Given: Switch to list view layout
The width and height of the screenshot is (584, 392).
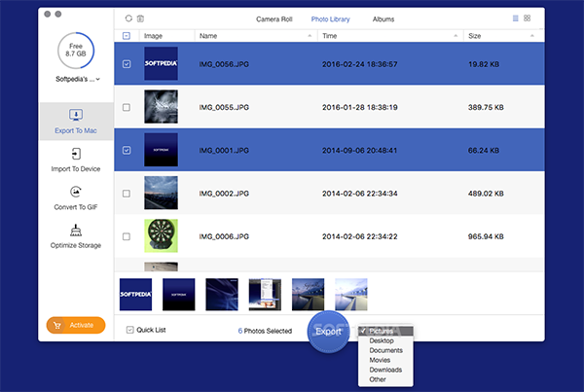Looking at the screenshot, I should (x=515, y=18).
